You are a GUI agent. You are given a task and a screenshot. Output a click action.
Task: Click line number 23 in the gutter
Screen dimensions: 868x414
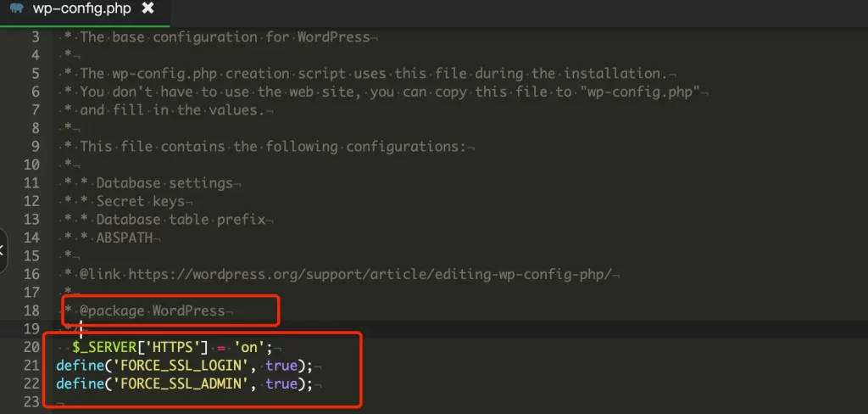coord(32,400)
